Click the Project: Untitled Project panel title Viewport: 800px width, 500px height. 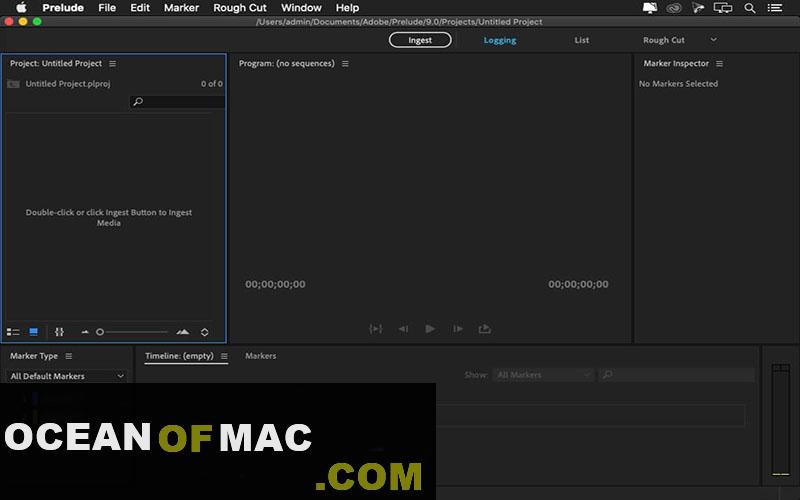pos(56,64)
